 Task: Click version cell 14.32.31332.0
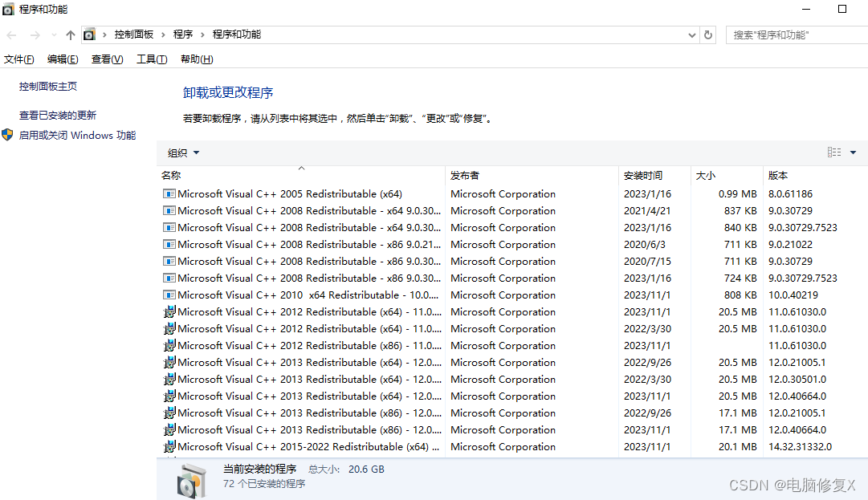[x=800, y=447]
